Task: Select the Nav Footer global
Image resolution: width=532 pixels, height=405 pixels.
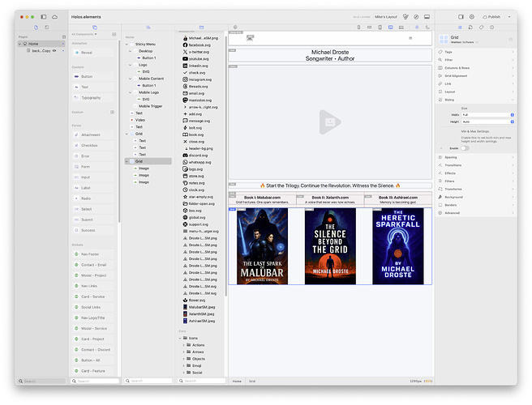Action: (x=92, y=254)
